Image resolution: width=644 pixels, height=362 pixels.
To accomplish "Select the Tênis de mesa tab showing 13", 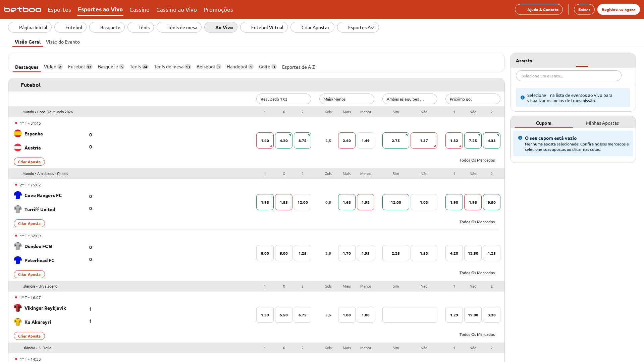I will pos(172,67).
